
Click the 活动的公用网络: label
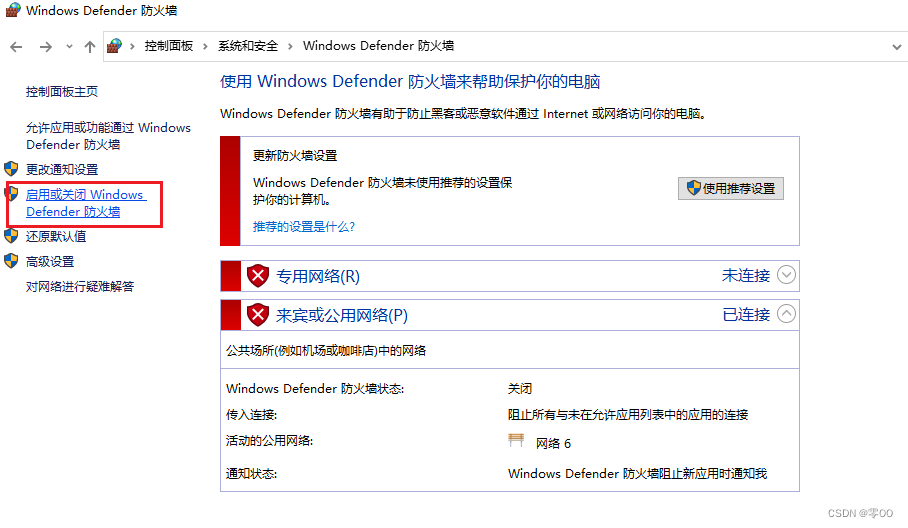pyautogui.click(x=269, y=441)
